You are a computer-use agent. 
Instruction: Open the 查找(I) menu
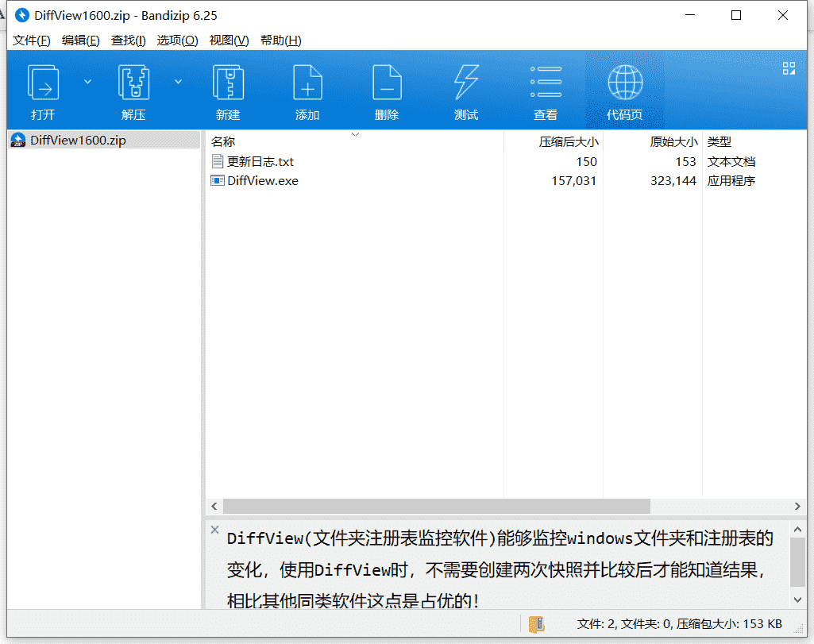(128, 40)
